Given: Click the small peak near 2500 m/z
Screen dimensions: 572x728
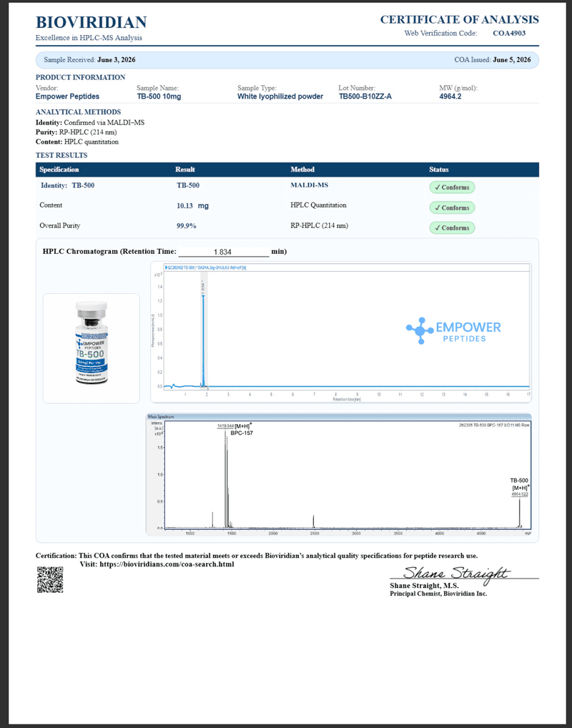Looking at the screenshot, I should point(313,521).
